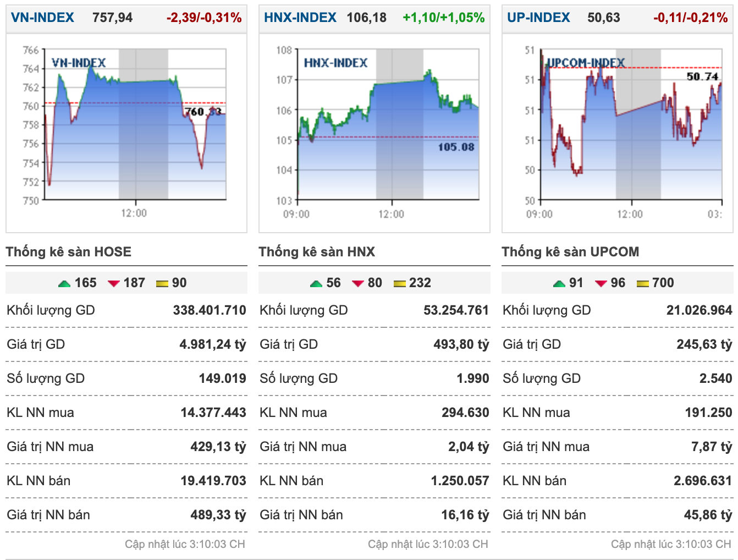Click the UPCOM-INDEX intraday chart
This screenshot has height=560, width=738.
pos(617,132)
